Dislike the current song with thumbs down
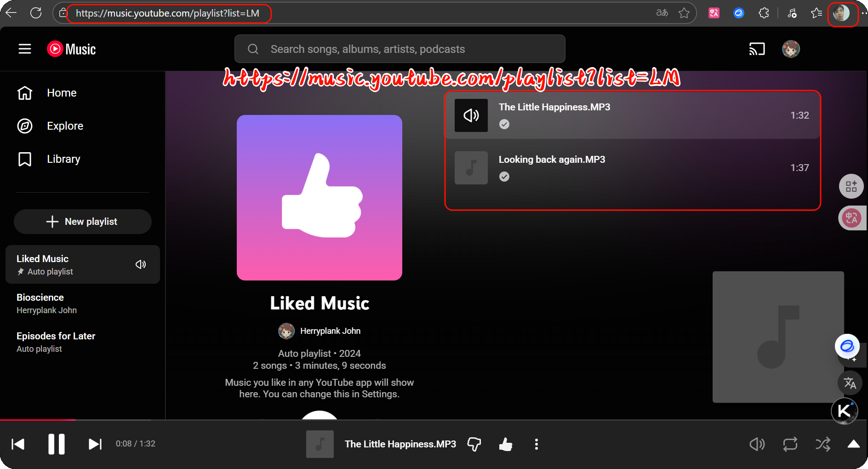 pyautogui.click(x=474, y=444)
